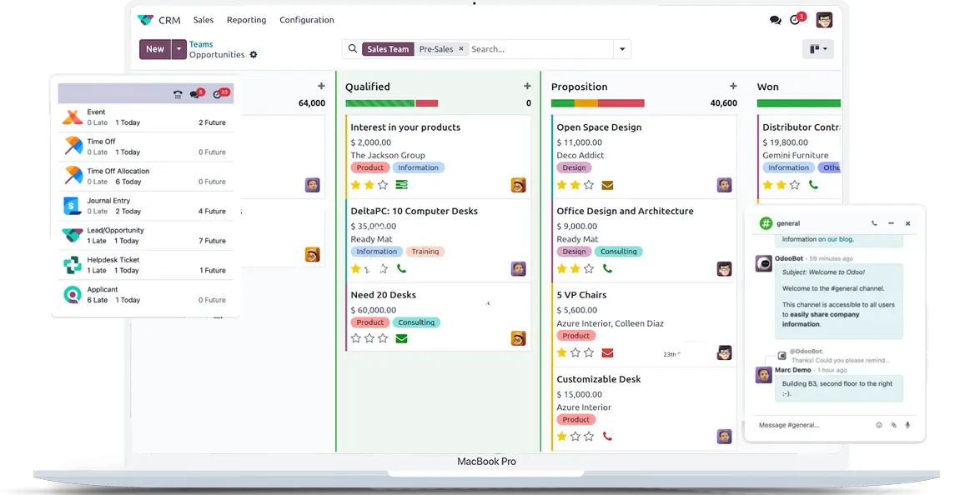The width and height of the screenshot is (980, 495).
Task: Open the Configuration menu
Action: tap(306, 20)
